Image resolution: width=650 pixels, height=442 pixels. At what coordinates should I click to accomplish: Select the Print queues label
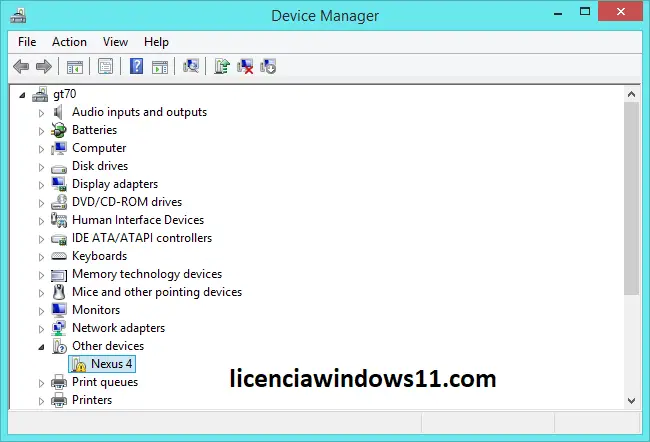[105, 382]
